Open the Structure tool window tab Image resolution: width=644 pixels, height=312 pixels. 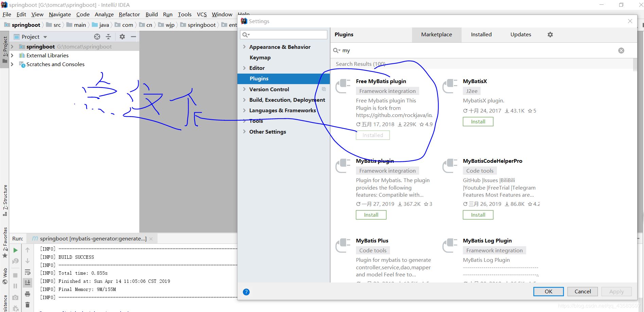[x=5, y=200]
